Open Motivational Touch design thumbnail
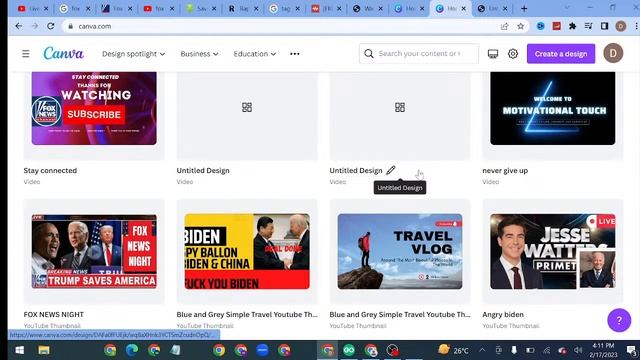This screenshot has height=360, width=640. pyautogui.click(x=553, y=108)
